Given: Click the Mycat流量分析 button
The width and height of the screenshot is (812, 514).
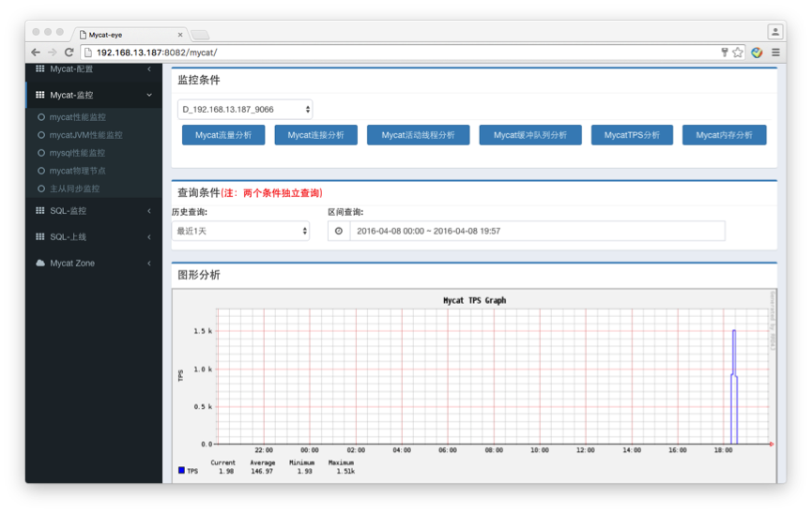Looking at the screenshot, I should click(223, 135).
